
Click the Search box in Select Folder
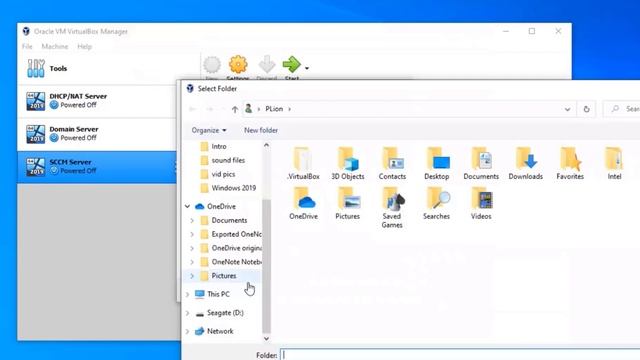coord(622,109)
